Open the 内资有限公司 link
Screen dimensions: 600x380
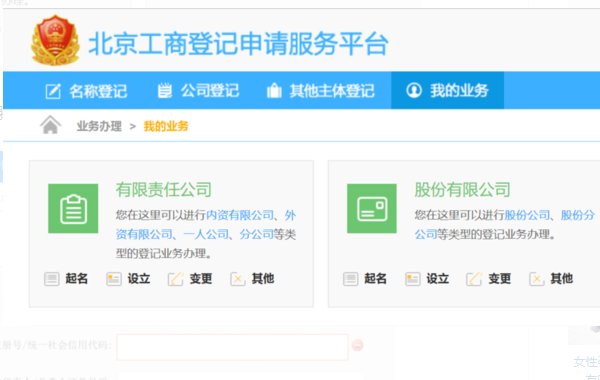point(240,215)
